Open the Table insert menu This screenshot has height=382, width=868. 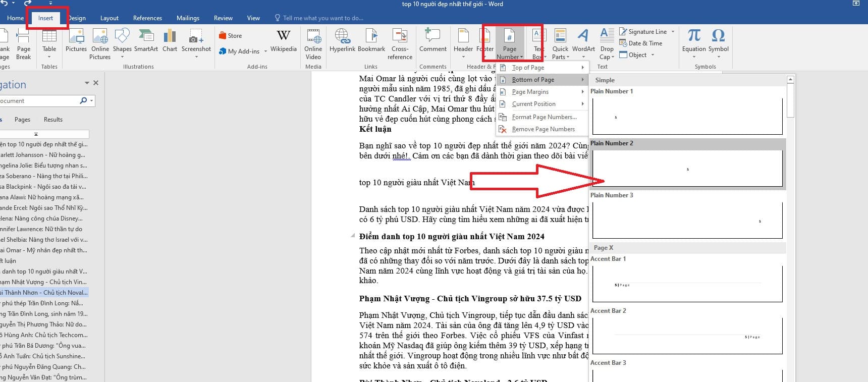[49, 43]
